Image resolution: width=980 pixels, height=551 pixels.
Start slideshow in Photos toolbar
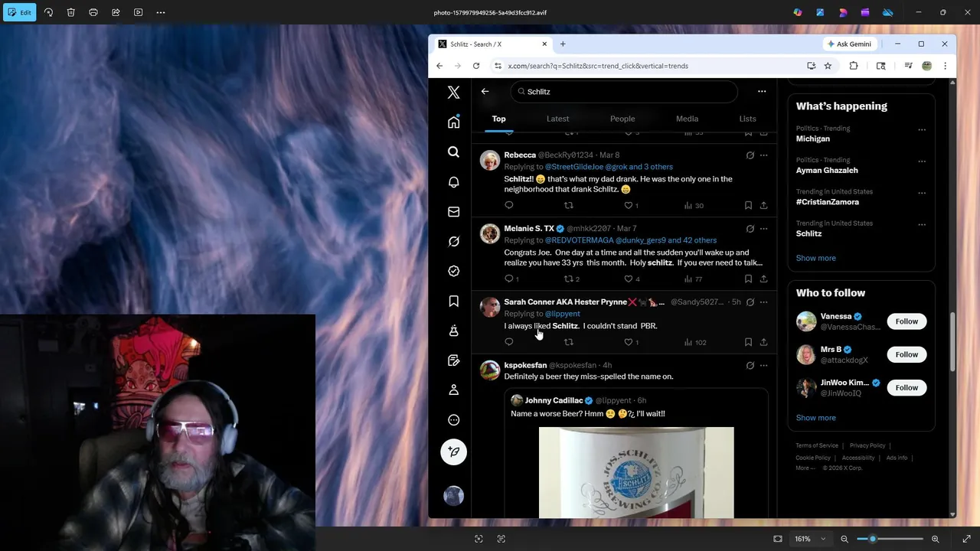(138, 12)
